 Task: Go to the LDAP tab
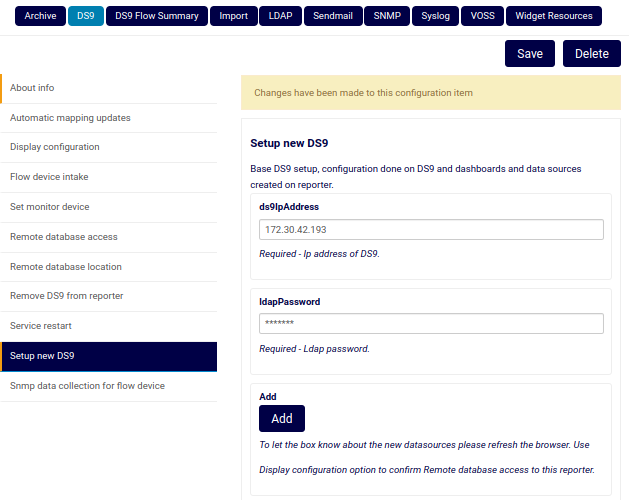pyautogui.click(x=280, y=16)
